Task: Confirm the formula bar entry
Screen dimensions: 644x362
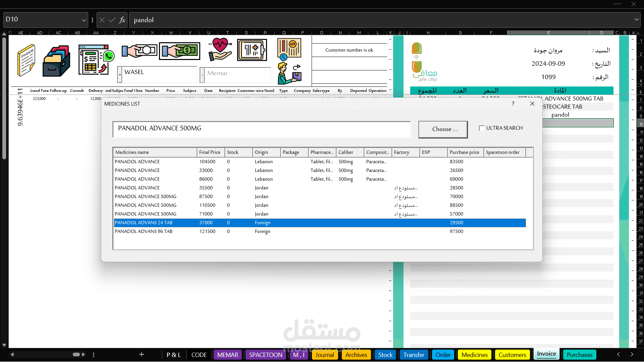Action: click(112, 20)
